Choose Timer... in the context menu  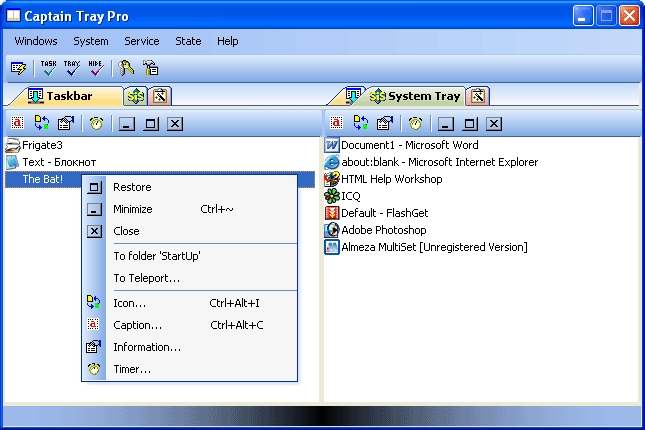[132, 369]
